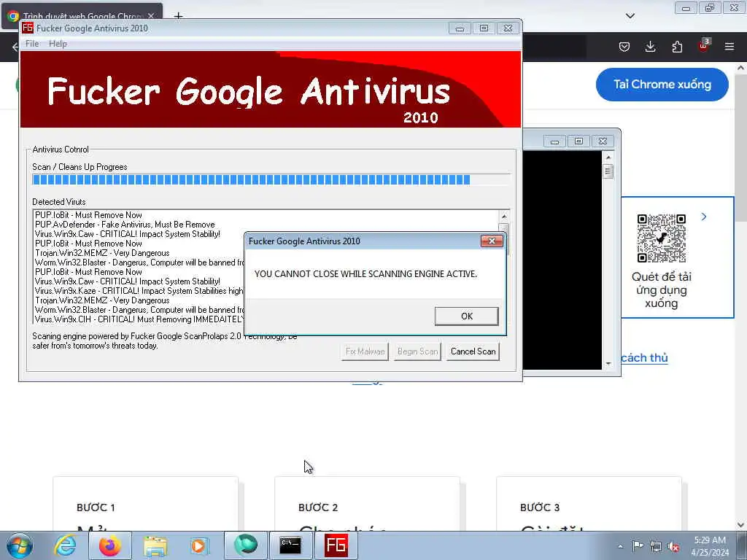Click 'Tải Chrome xuống' download button
Screen dimensions: 747x560
coord(662,85)
